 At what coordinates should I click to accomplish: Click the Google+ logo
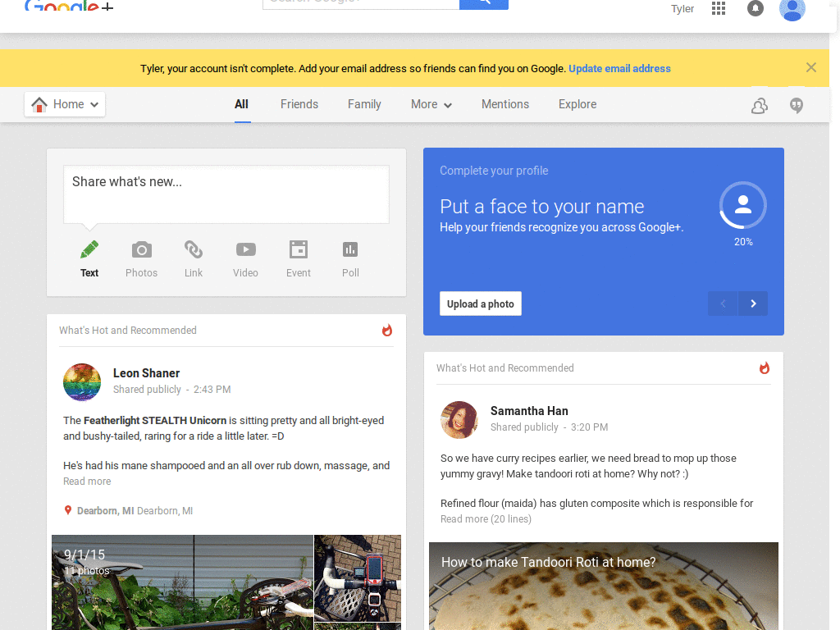69,7
